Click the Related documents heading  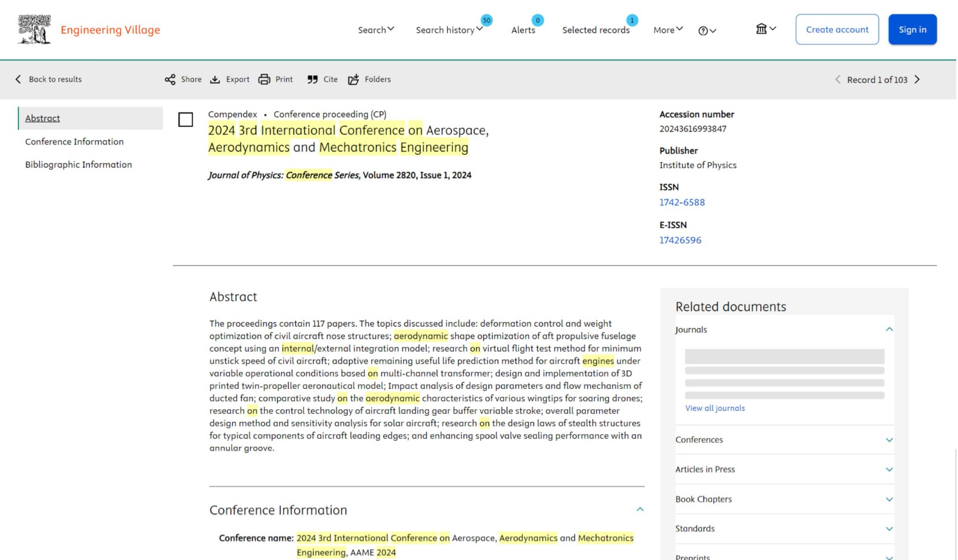[730, 307]
